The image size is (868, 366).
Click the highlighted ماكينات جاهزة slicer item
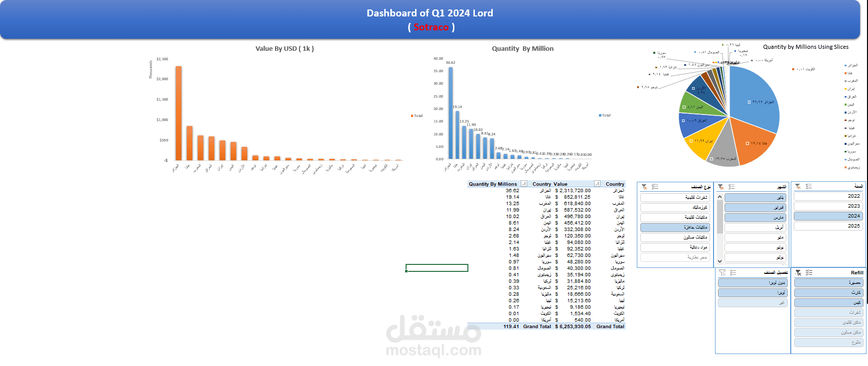675,228
